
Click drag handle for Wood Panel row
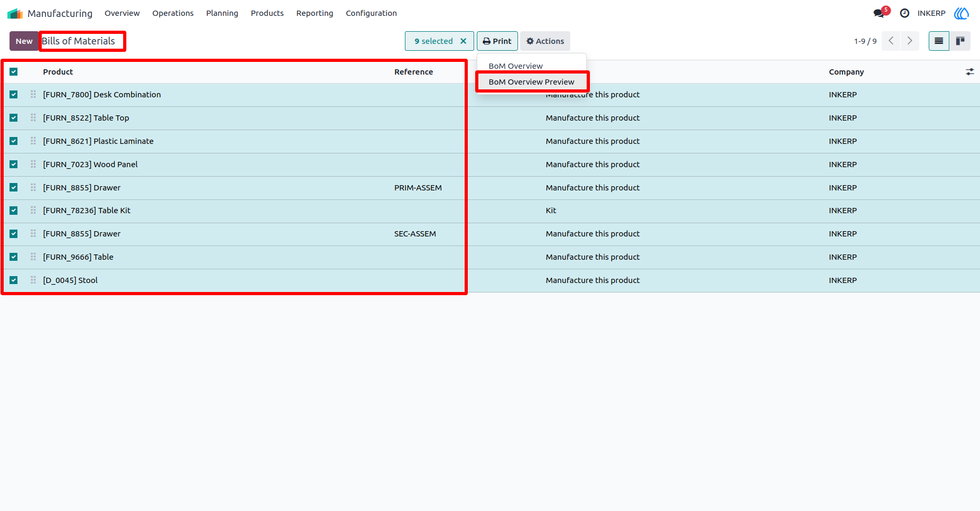[x=33, y=164]
